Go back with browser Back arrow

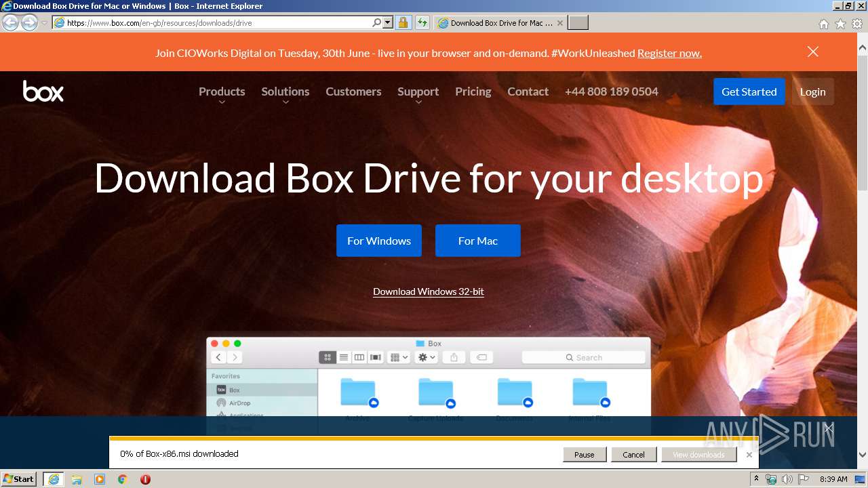point(10,23)
